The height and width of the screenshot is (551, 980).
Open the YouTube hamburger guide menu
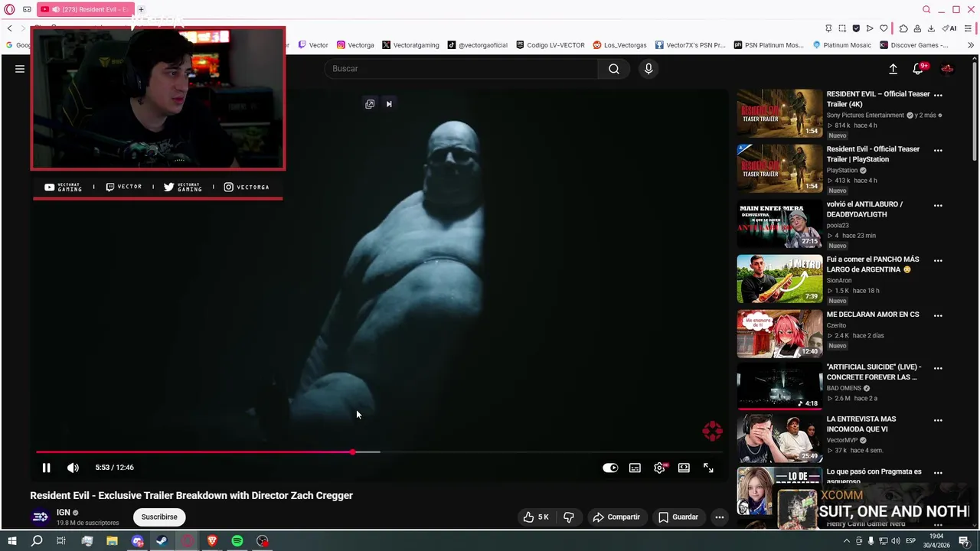point(20,69)
